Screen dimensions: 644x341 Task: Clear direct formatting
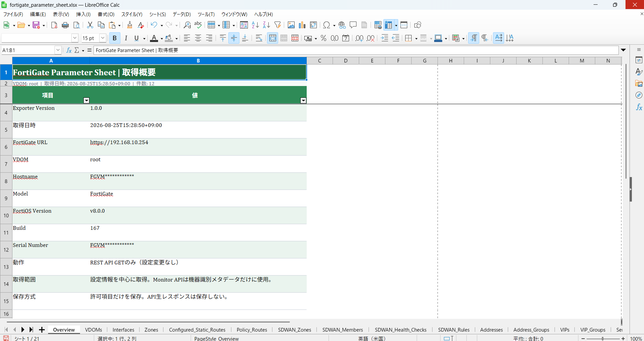tap(141, 25)
